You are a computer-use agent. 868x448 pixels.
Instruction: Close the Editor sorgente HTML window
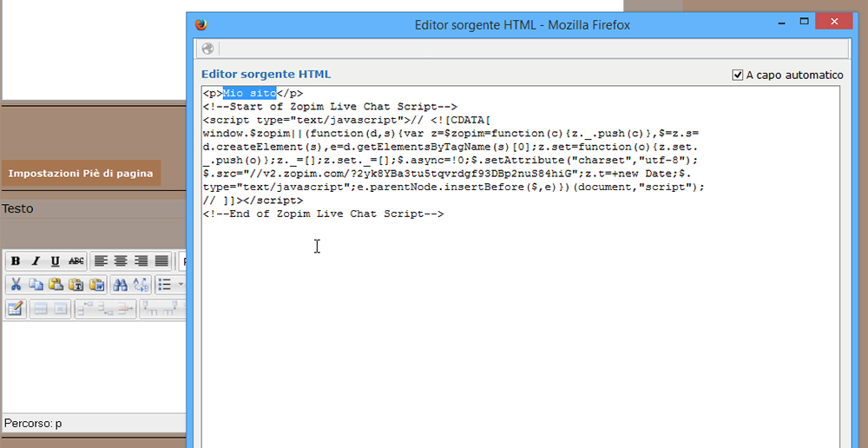(x=833, y=22)
